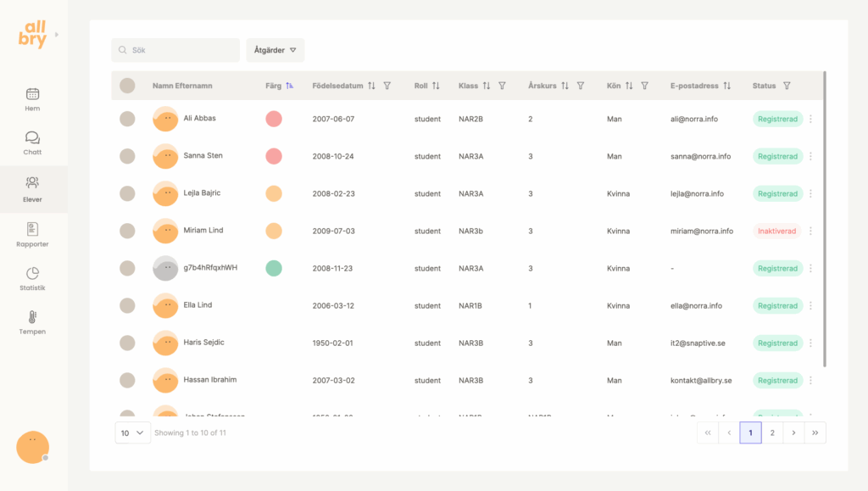Filter the Födelsedatum column
Image resolution: width=868 pixels, height=491 pixels.
(x=387, y=86)
